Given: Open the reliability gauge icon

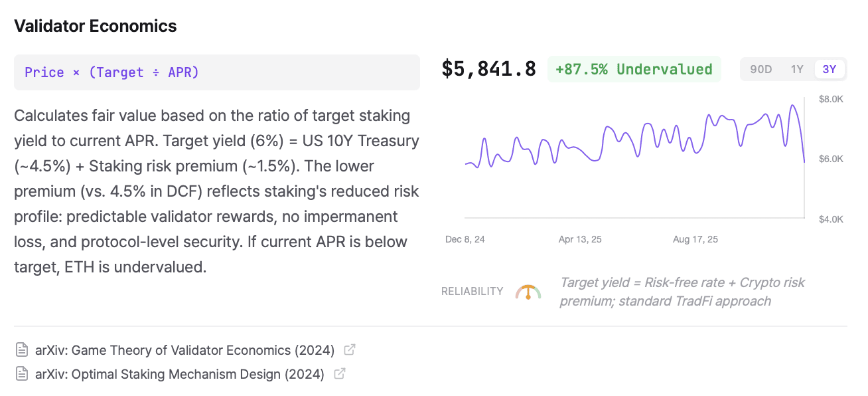Looking at the screenshot, I should pos(528,292).
